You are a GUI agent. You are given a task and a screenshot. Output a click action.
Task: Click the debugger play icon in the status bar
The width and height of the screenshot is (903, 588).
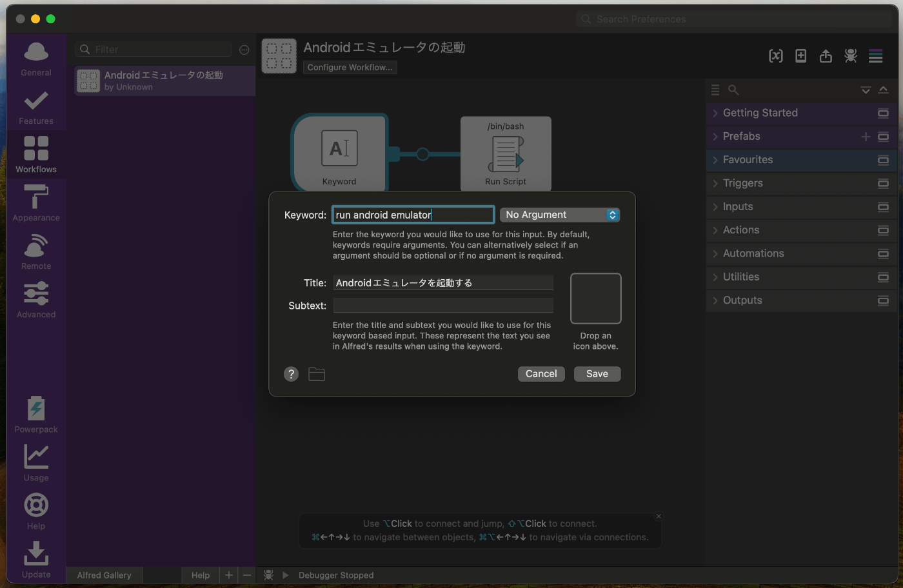pyautogui.click(x=285, y=575)
